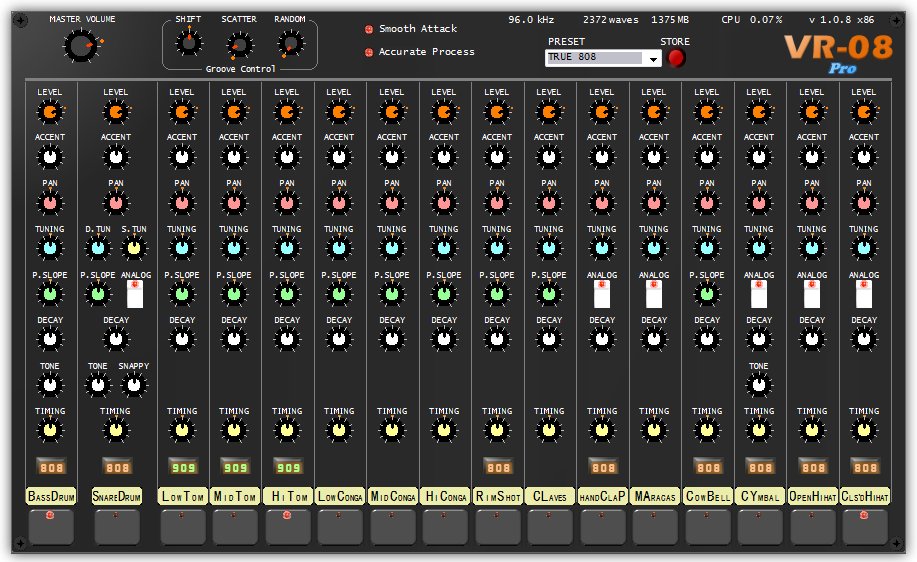
Task: Toggle the Snare Drum Analog switch
Action: tap(135, 294)
